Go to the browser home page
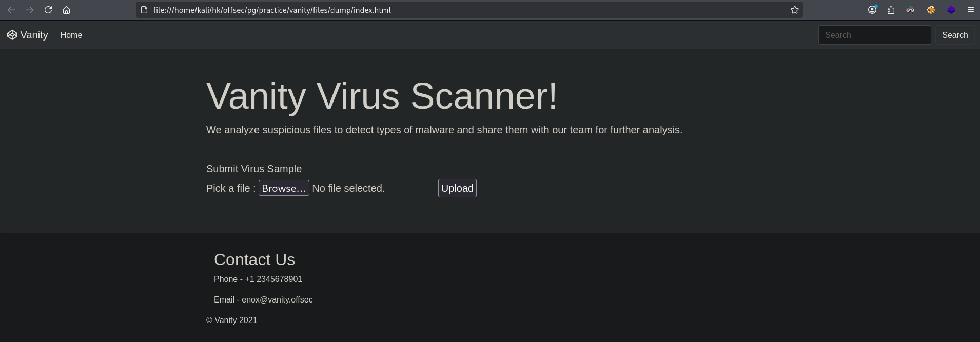This screenshot has width=980, height=342. coord(66,10)
